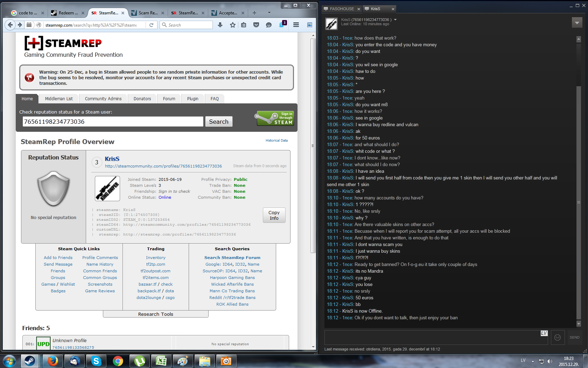The width and height of the screenshot is (588, 368).
Task: Open uTorrent from the taskbar
Action: click(140, 361)
